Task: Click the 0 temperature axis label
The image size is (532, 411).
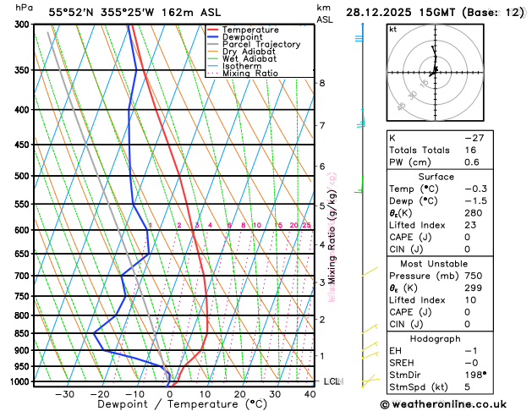Action: click(170, 394)
